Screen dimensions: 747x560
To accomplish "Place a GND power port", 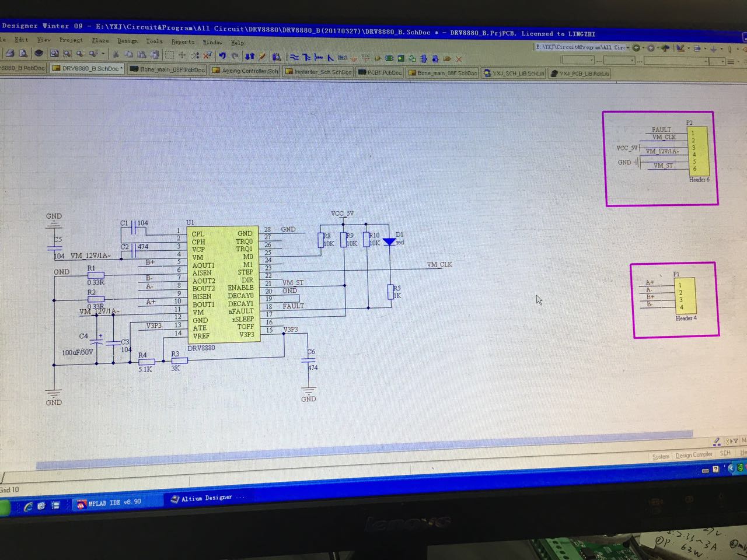I will 354,58.
